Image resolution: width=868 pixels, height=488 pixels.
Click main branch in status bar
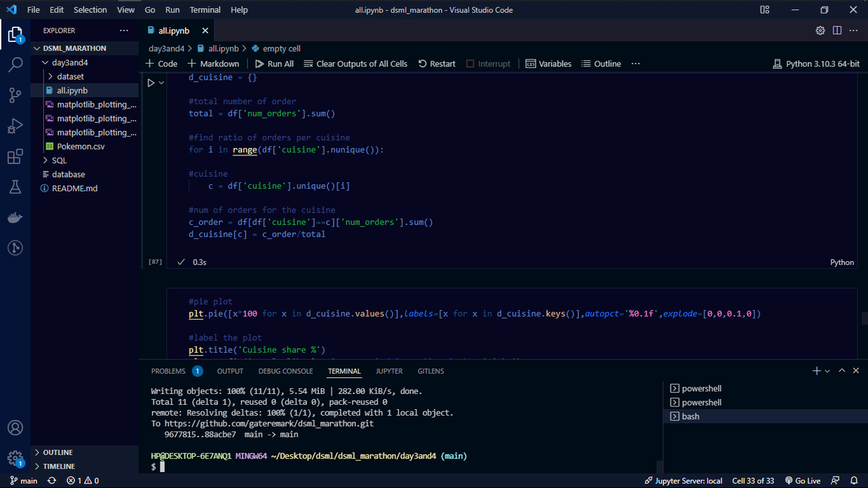[24, 481]
